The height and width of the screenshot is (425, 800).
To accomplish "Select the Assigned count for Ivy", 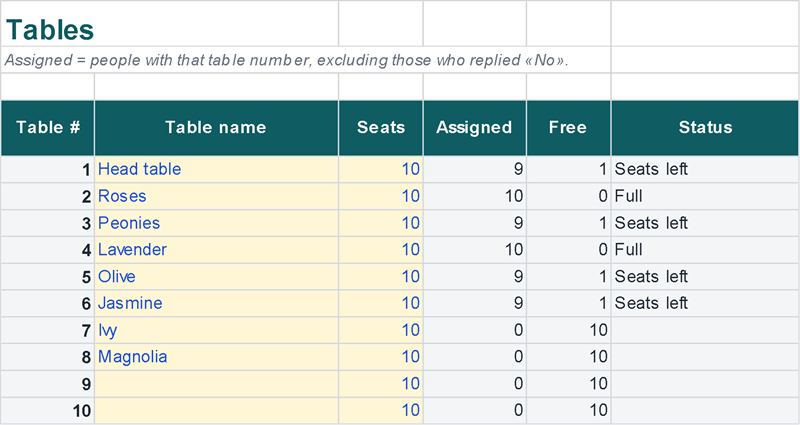I will pyautogui.click(x=474, y=330).
